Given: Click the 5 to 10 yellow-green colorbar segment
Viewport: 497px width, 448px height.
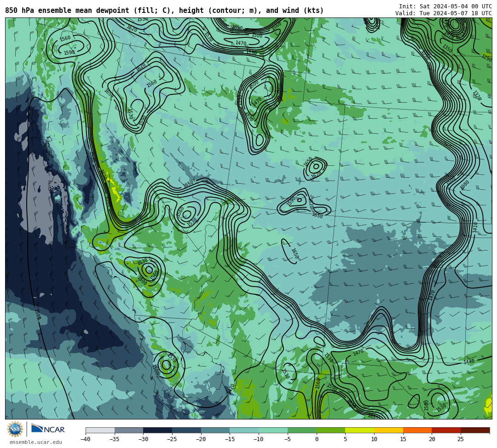Looking at the screenshot, I should click(360, 430).
